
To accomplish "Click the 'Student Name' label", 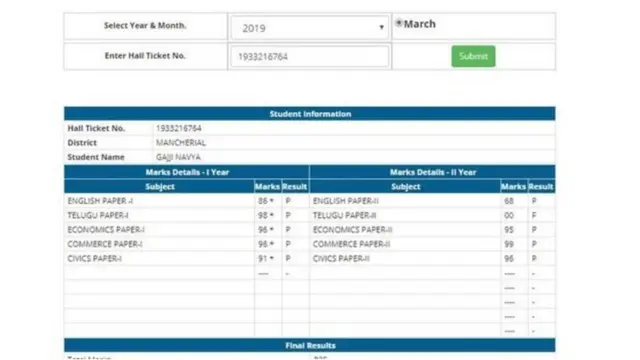I will pos(96,157).
